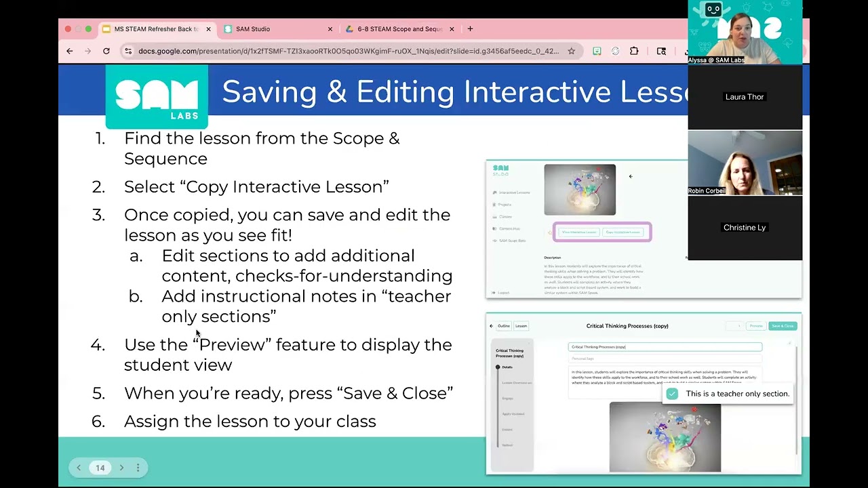Toggle the 'This is a teacher only section' checkbox
The width and height of the screenshot is (868, 488).
tap(672, 394)
